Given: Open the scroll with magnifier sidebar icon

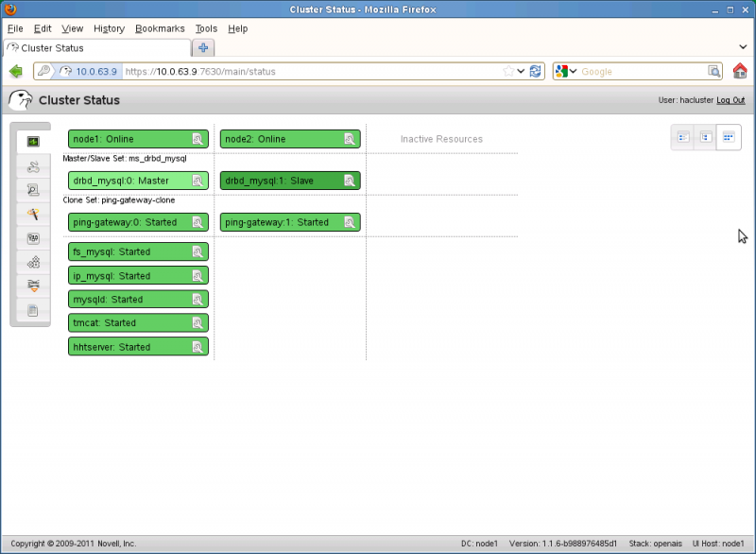Looking at the screenshot, I should 33,190.
